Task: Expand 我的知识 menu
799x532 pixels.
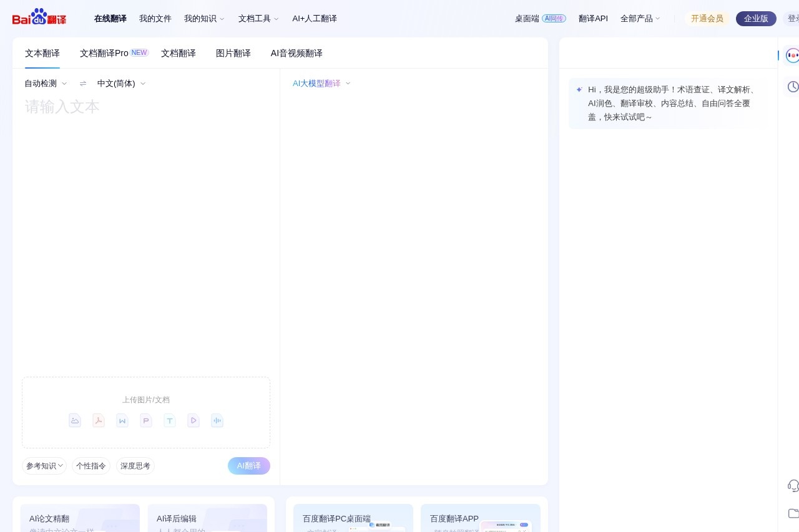Action: (204, 19)
